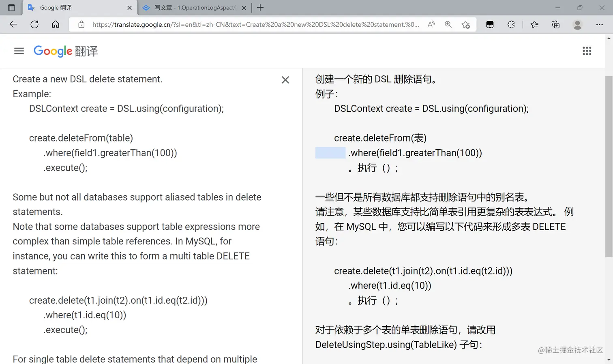The image size is (613, 364).
Task: Open the zoom magnifier icon
Action: coord(448,24)
